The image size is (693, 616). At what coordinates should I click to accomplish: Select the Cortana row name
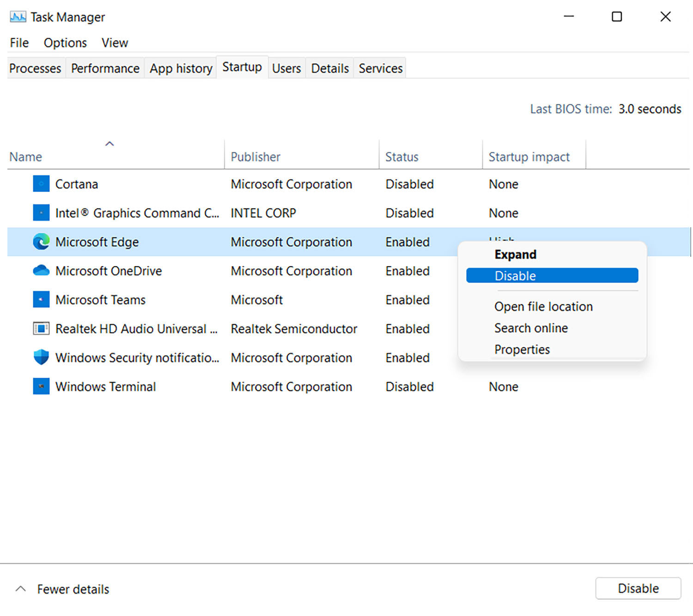point(77,184)
